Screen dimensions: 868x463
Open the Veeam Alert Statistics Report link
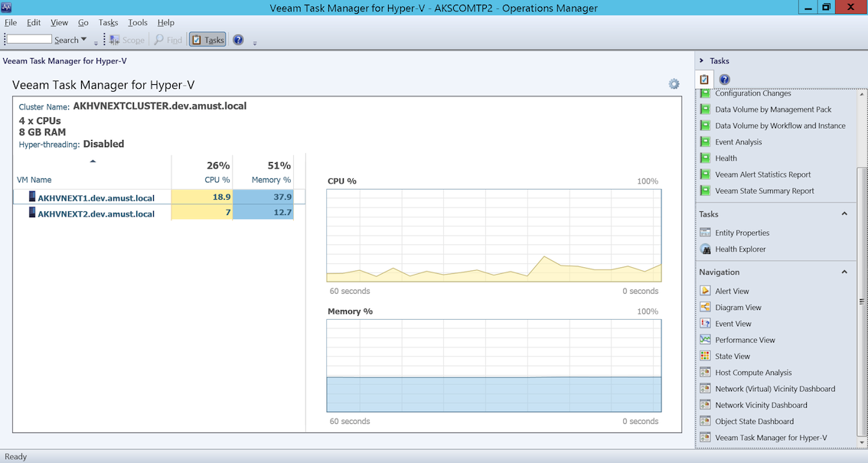click(x=762, y=174)
